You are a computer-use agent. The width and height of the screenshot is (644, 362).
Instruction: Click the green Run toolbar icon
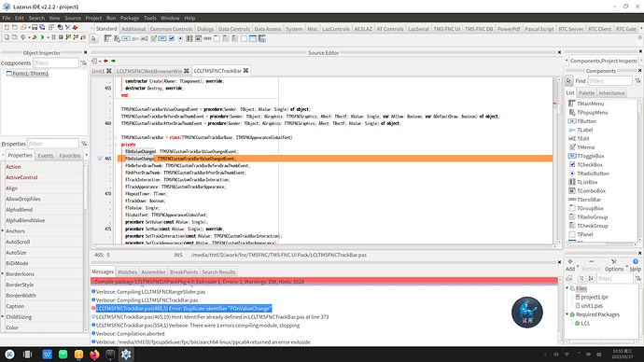[x=42, y=37]
